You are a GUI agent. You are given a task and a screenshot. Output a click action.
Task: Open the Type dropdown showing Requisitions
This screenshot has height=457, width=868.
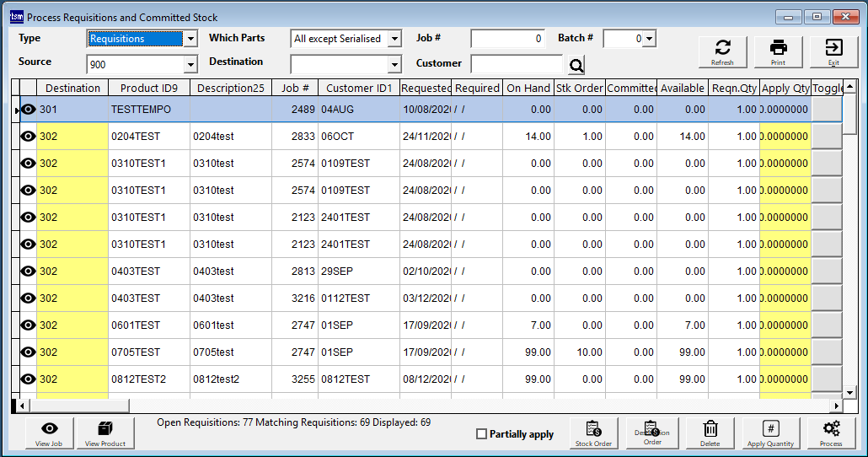(190, 39)
